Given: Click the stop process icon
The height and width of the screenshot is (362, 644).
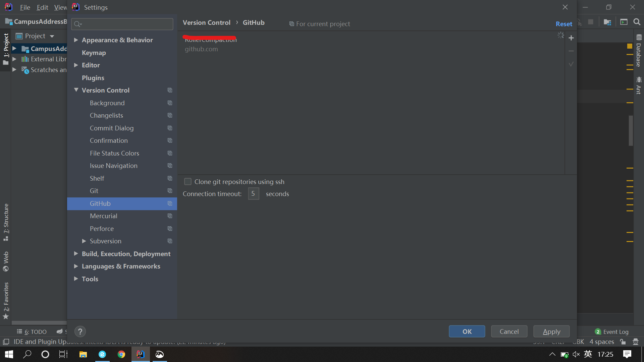Looking at the screenshot, I should [591, 21].
